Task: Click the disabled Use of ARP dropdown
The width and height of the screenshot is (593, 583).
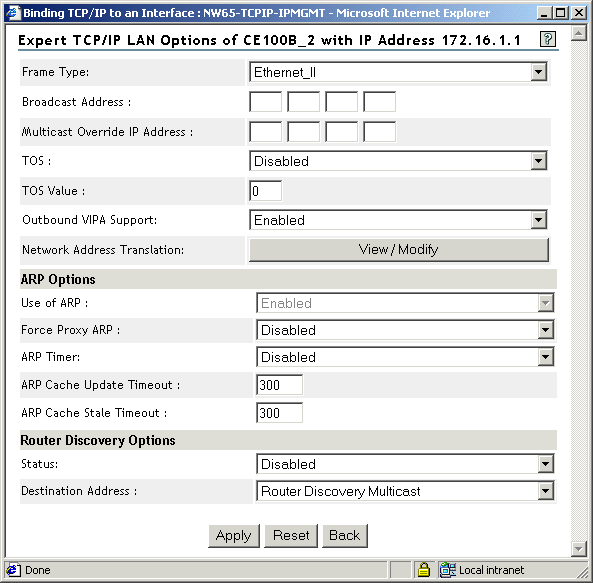Action: pyautogui.click(x=405, y=303)
